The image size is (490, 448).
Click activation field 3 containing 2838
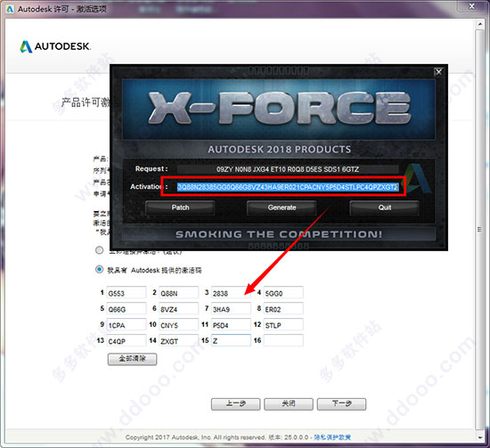tap(231, 293)
